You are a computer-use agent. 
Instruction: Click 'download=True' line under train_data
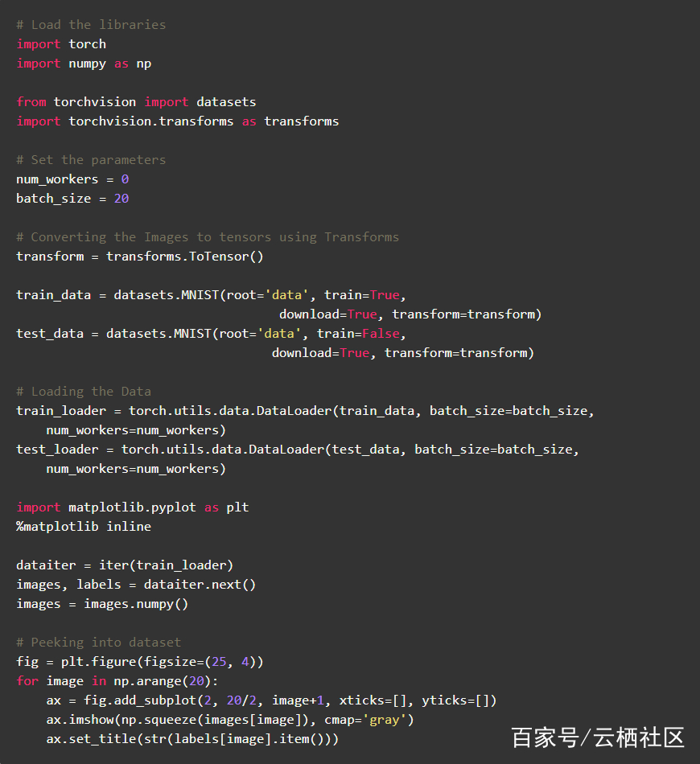410,314
